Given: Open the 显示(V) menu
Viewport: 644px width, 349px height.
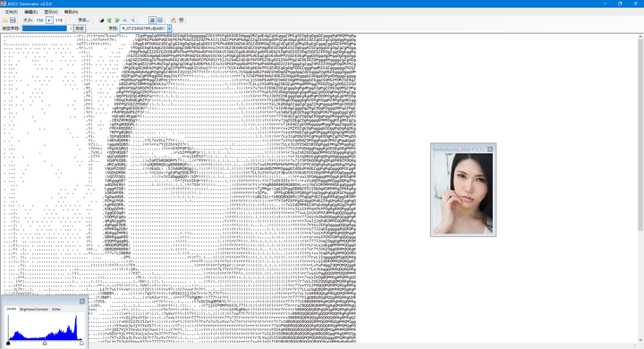Looking at the screenshot, I should pos(51,12).
